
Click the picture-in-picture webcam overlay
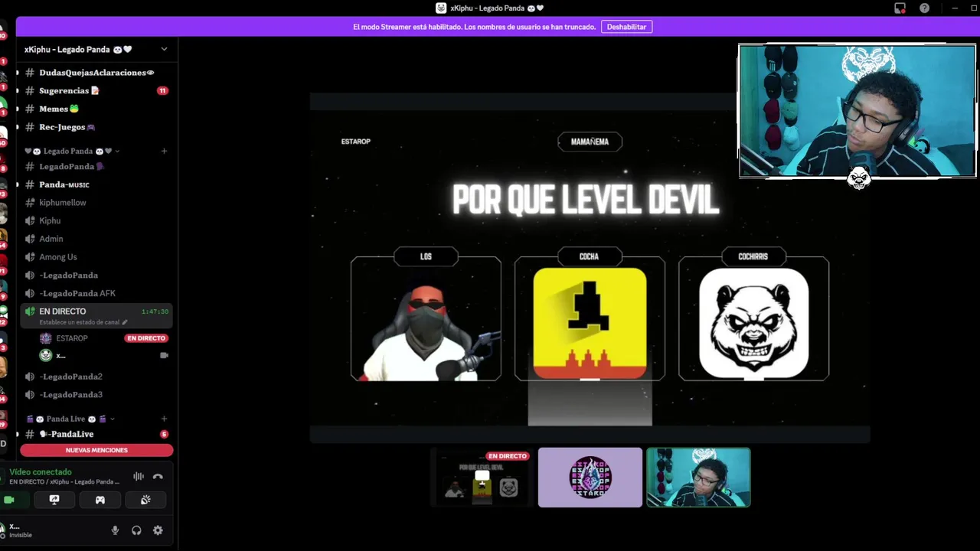pyautogui.click(x=857, y=111)
